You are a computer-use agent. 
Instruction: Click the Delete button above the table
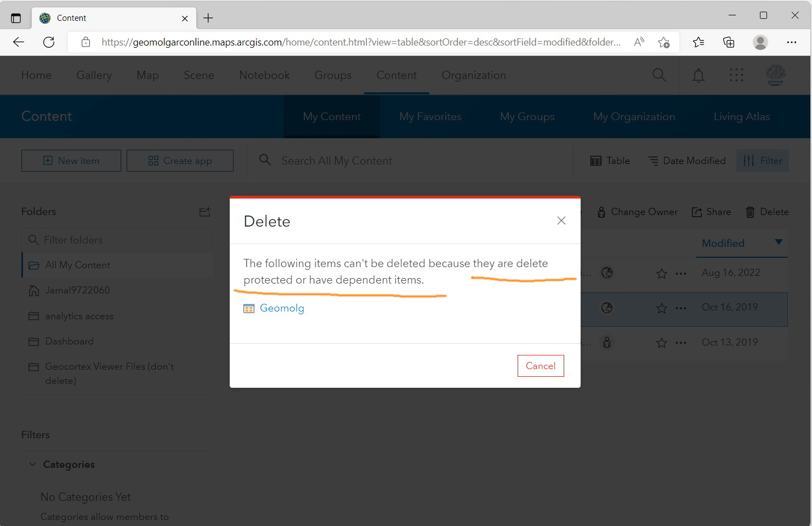click(766, 212)
